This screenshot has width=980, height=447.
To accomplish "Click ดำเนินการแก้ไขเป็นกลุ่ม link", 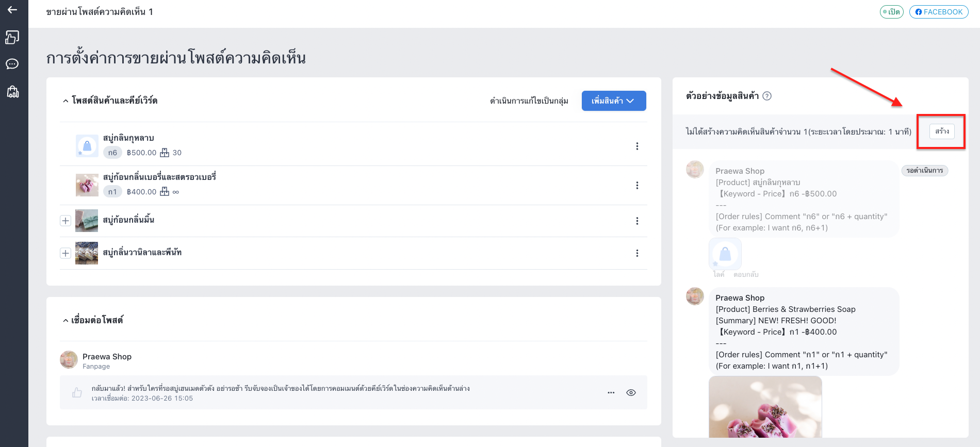I will tap(529, 101).
